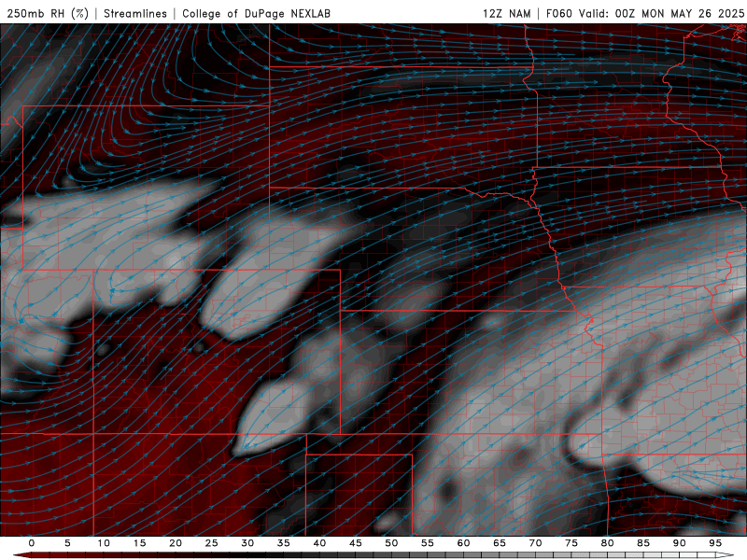Click the "F060" forecast hour label
Image resolution: width=747 pixels, height=560 pixels.
click(x=558, y=13)
